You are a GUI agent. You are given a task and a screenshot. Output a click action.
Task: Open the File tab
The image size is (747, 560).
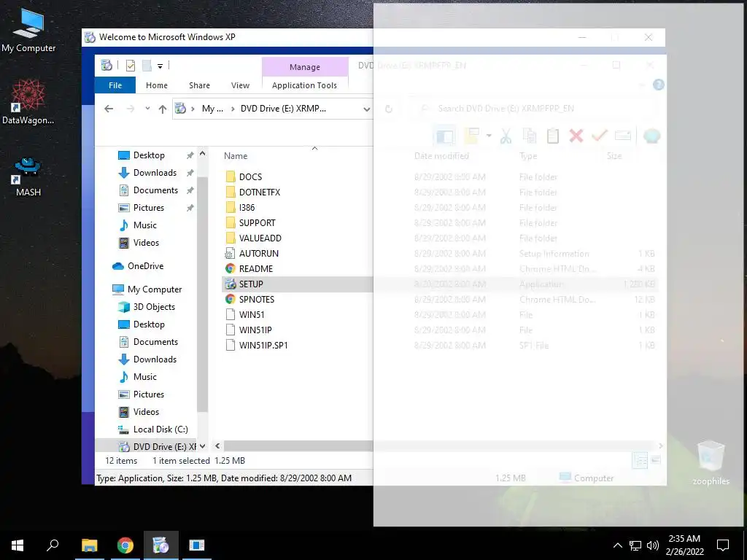click(x=115, y=85)
